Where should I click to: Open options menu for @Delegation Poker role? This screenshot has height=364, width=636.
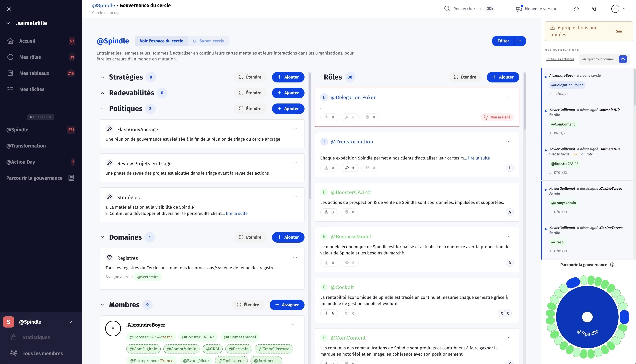point(510,97)
